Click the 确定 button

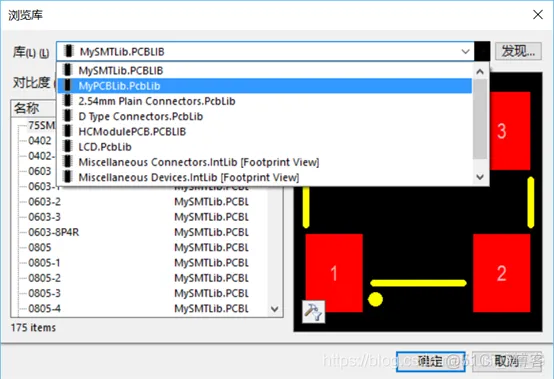click(x=430, y=361)
